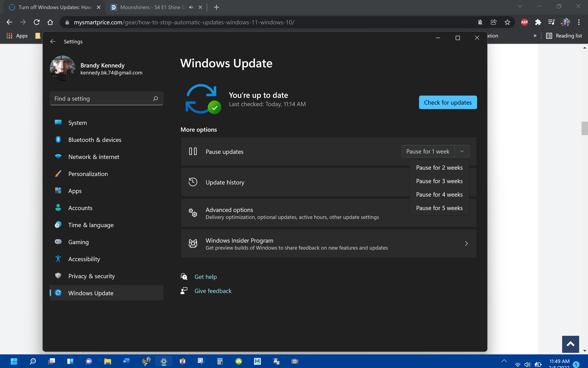Open Privacy & security settings
The image size is (588, 368).
pyautogui.click(x=107, y=276)
